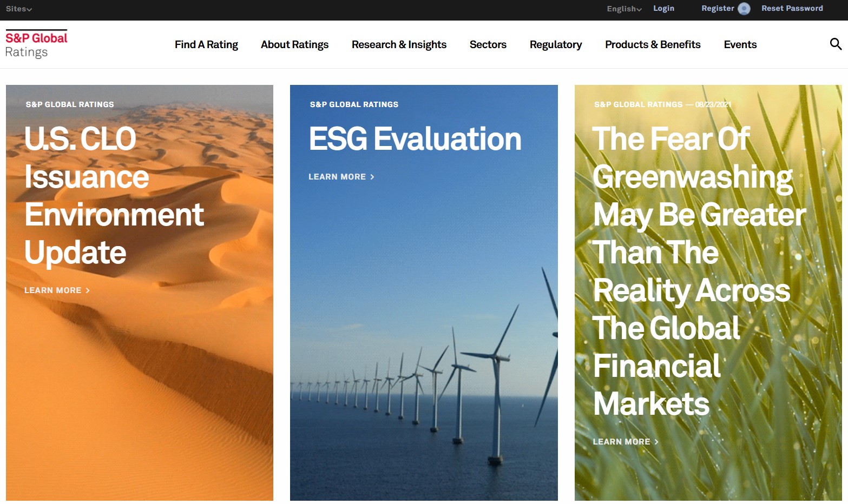Open the Research & Insights menu
The height and width of the screenshot is (504, 848).
pyautogui.click(x=399, y=44)
